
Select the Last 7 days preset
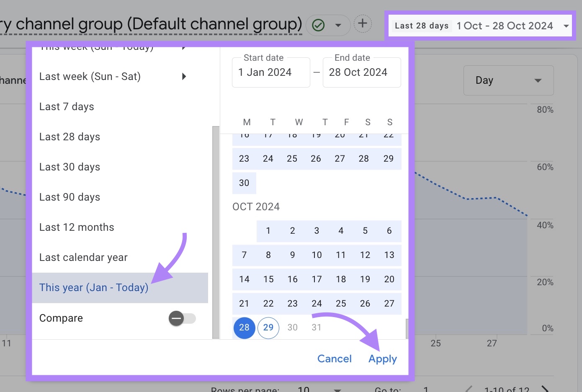click(x=67, y=106)
